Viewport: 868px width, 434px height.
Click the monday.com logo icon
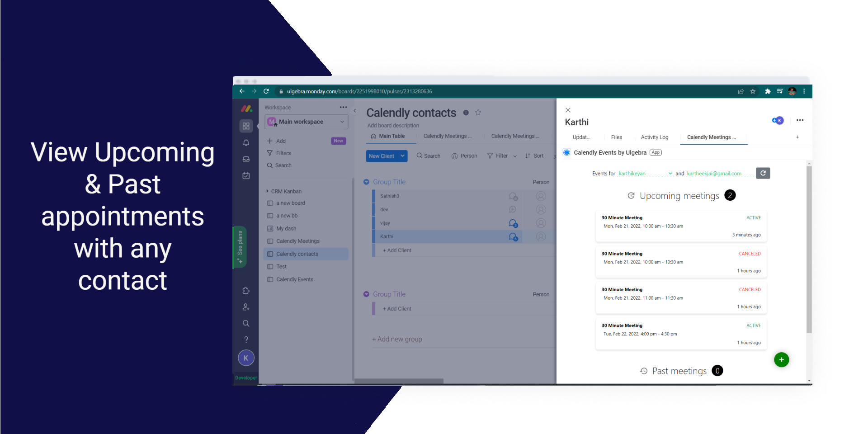click(246, 108)
